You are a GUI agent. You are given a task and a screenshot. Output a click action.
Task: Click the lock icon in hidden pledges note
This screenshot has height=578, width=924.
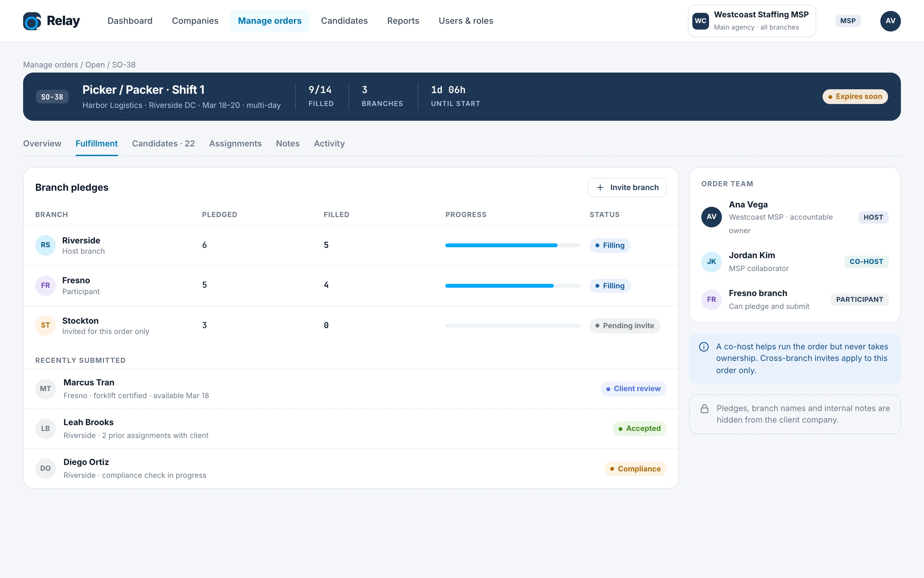[705, 409]
